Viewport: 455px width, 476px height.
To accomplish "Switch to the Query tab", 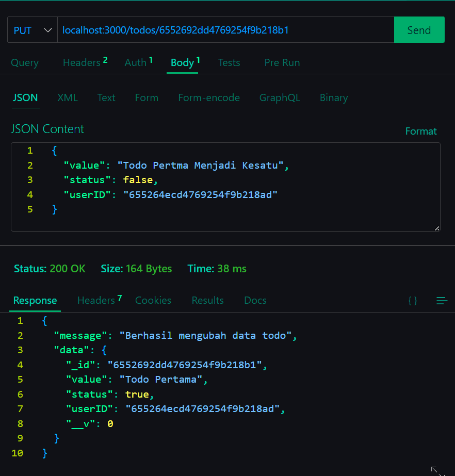I will click(x=25, y=62).
